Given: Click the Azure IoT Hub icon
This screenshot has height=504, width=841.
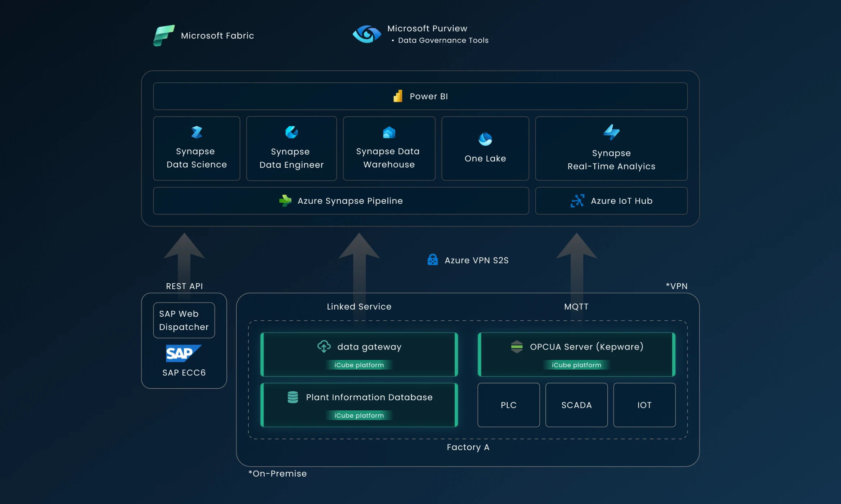Looking at the screenshot, I should [577, 201].
